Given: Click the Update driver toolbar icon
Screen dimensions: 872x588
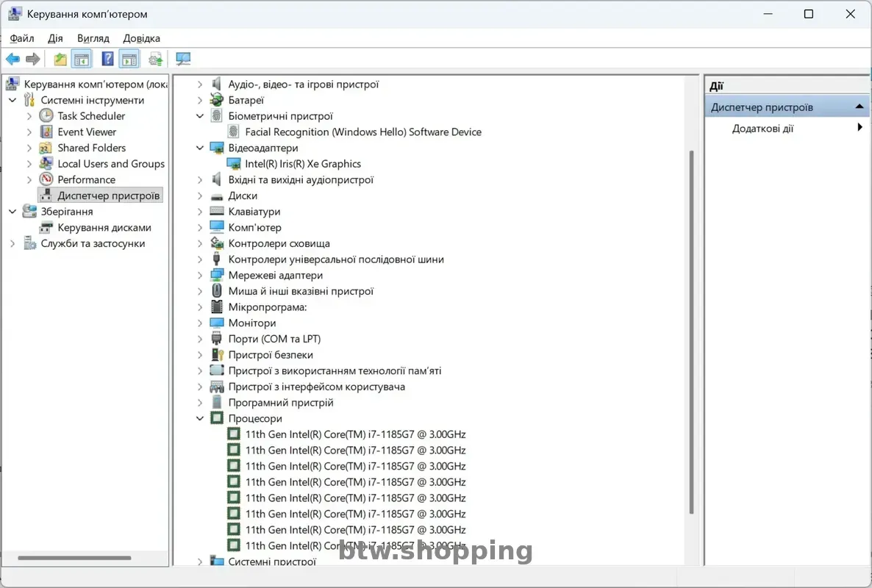Looking at the screenshot, I should (x=156, y=60).
